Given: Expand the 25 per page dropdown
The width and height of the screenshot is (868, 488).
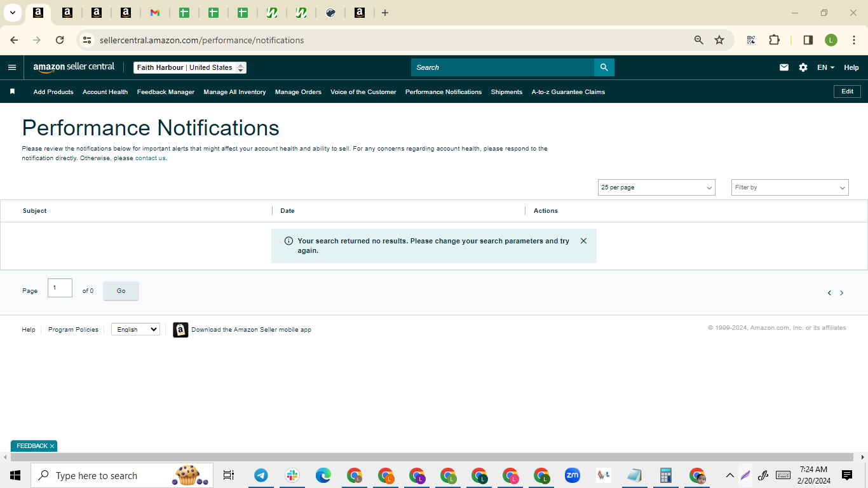Looking at the screenshot, I should (656, 187).
